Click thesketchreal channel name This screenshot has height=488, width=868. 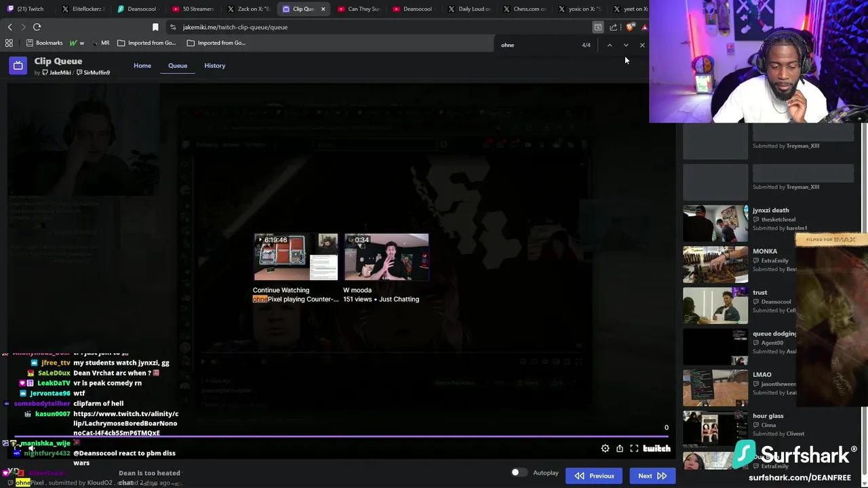coord(778,220)
